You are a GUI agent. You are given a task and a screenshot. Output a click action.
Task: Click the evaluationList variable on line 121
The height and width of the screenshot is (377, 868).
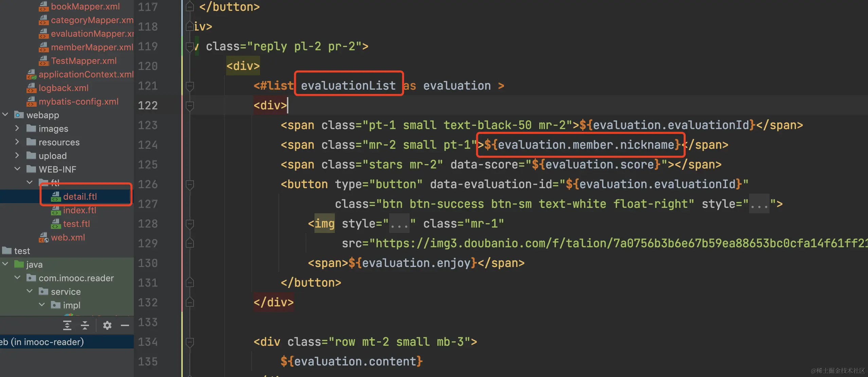pos(348,86)
